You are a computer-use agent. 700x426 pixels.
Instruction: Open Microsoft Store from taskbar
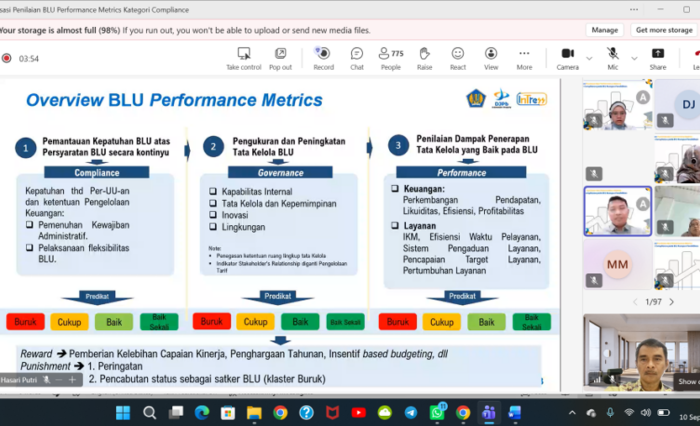click(228, 413)
